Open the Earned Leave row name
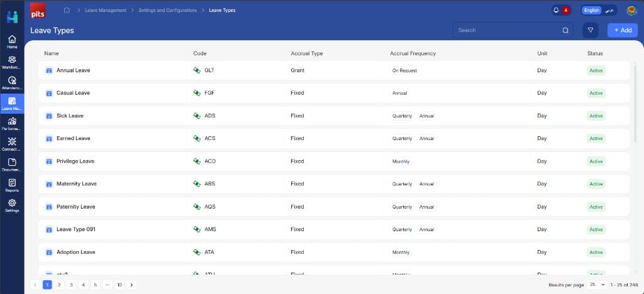Screen dimensions: 644x294 (73, 139)
